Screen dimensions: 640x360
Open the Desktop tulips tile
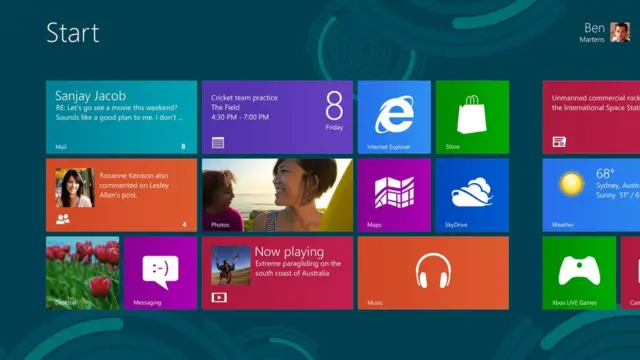82,273
